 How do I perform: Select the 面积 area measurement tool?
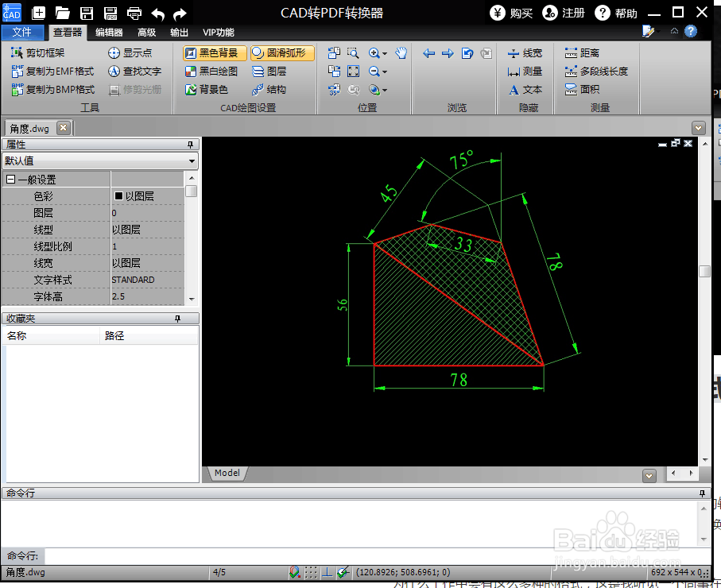(582, 90)
